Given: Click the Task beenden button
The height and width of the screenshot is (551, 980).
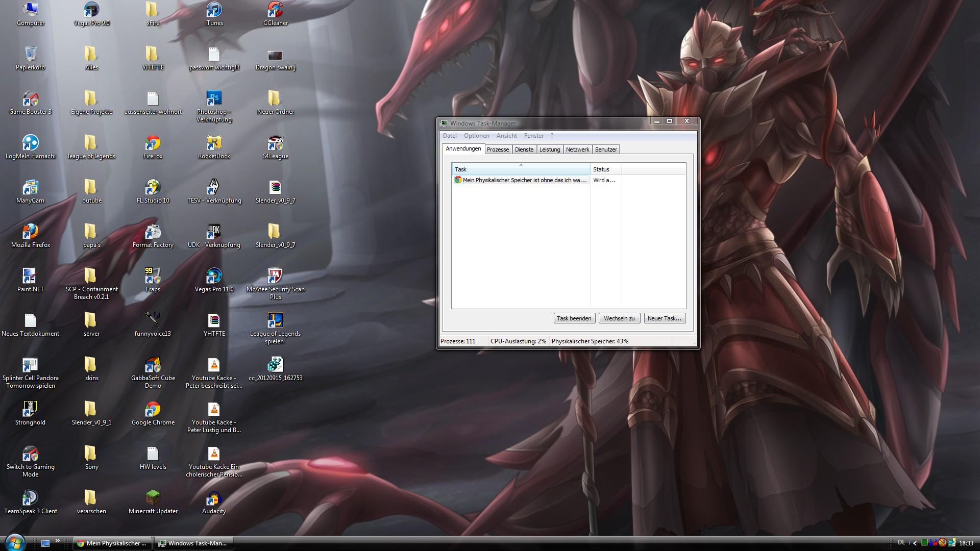Looking at the screenshot, I should coord(574,318).
